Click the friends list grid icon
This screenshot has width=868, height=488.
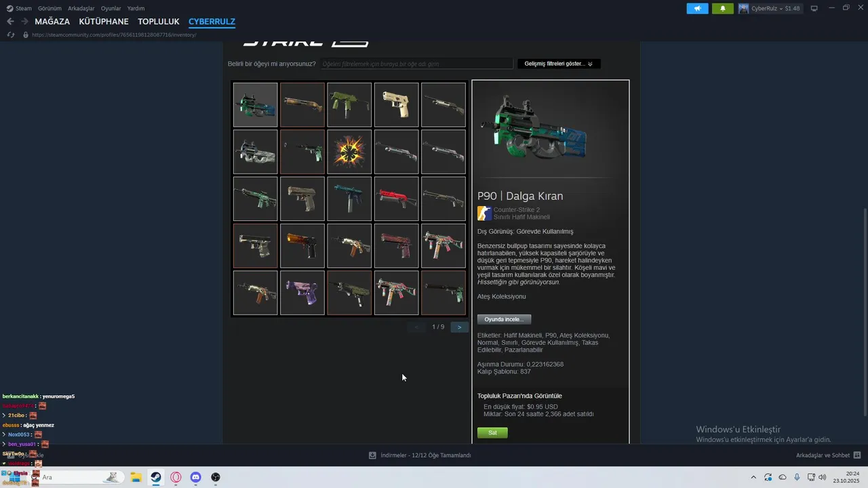pyautogui.click(x=857, y=455)
